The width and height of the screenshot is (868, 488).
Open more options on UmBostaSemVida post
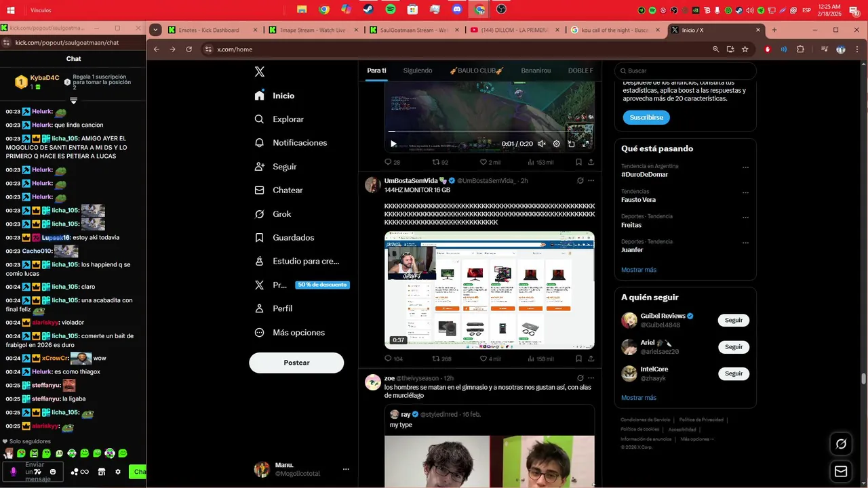tap(591, 181)
